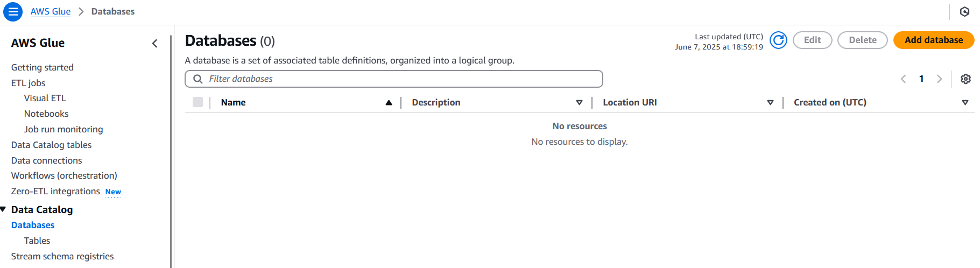Open Workflows (orchestration)
The image size is (980, 268).
click(x=64, y=175)
